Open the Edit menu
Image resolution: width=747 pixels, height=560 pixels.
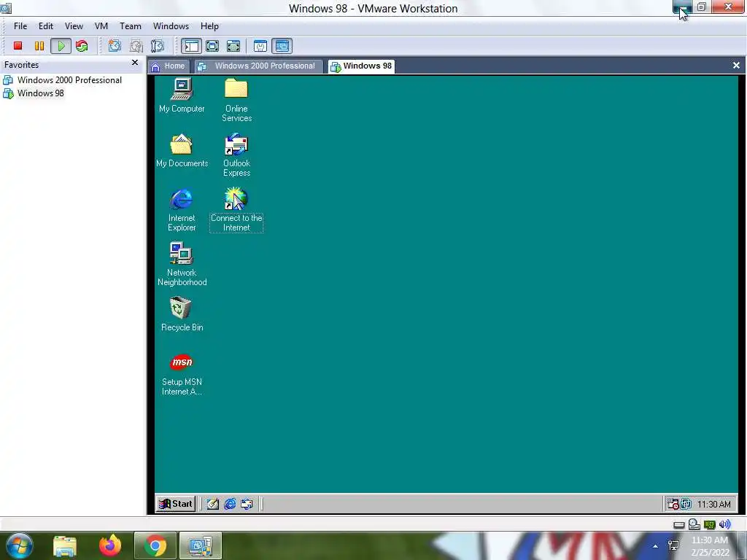pos(46,26)
